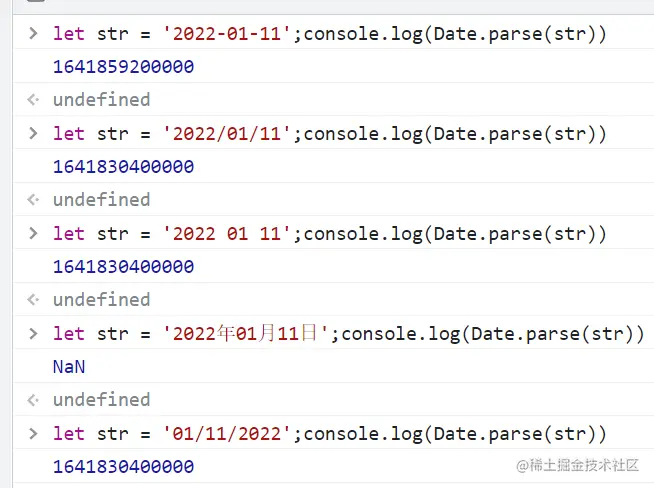Select the 1641859200000 output value
The width and height of the screenshot is (654, 488).
point(123,67)
